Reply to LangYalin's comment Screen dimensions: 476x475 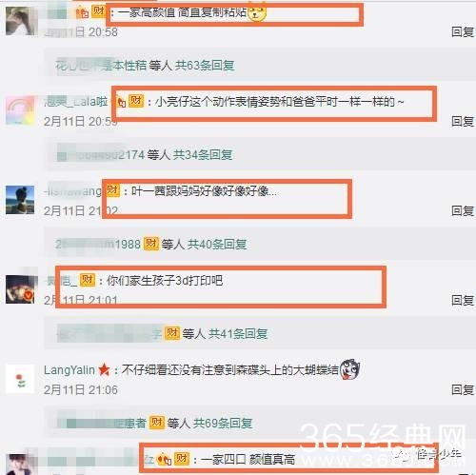[463, 389]
